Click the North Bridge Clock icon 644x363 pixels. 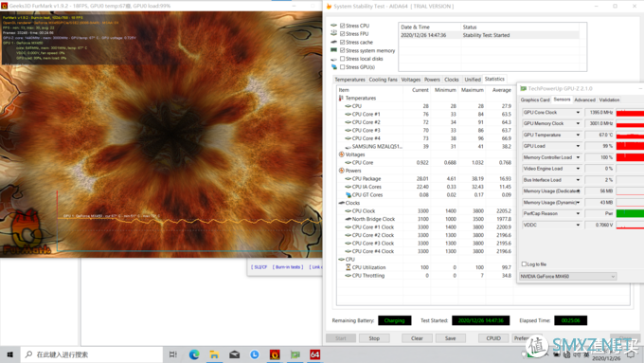pyautogui.click(x=348, y=219)
